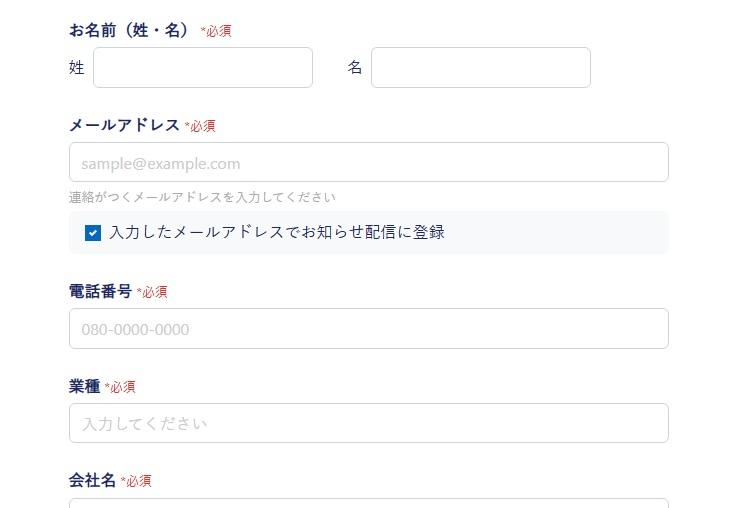Click the 姓 label beside the first box

[x=77, y=68]
